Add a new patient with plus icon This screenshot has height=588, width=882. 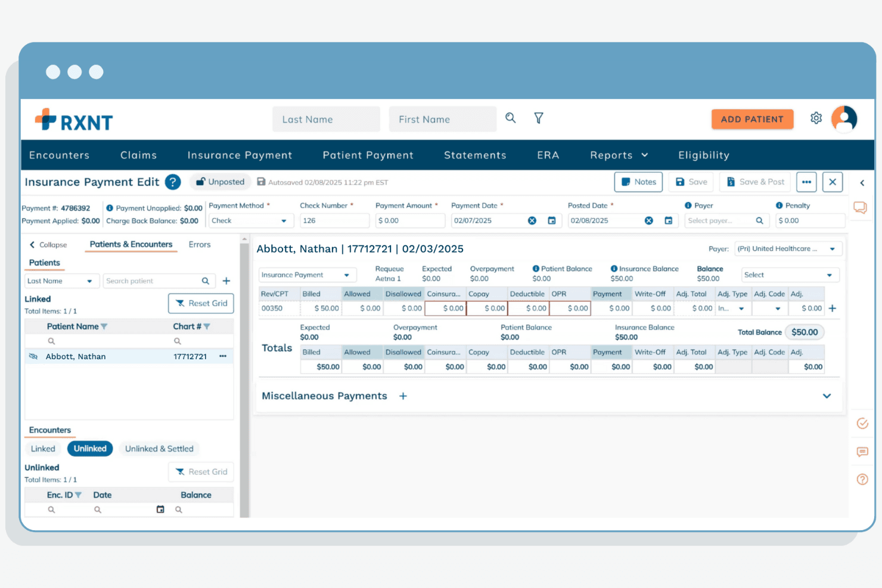click(226, 281)
